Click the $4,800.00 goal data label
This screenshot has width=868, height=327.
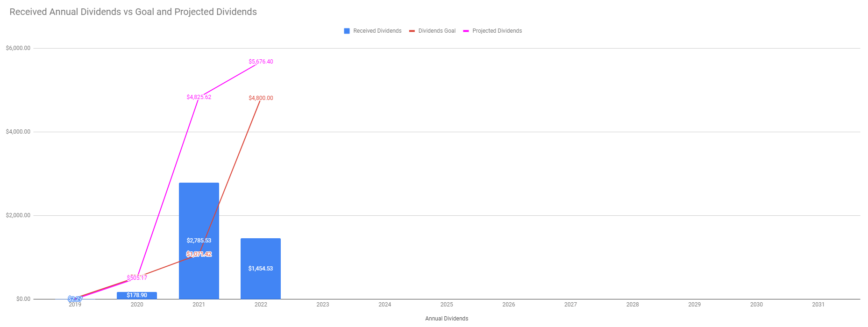tap(261, 98)
